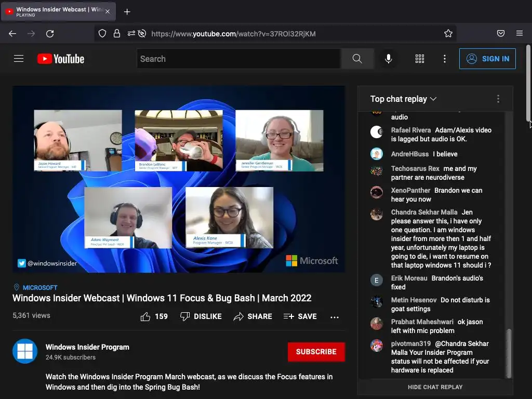The width and height of the screenshot is (532, 399).
Task: Open the site permissions icon in address bar
Action: pos(131,33)
